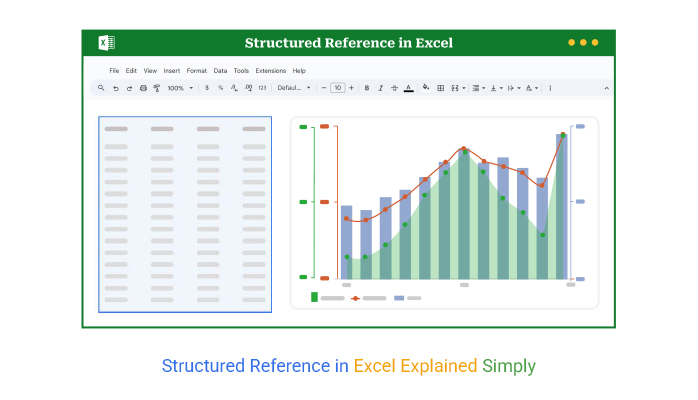Apply currency format with dollar icon
698x400 pixels.
click(207, 88)
